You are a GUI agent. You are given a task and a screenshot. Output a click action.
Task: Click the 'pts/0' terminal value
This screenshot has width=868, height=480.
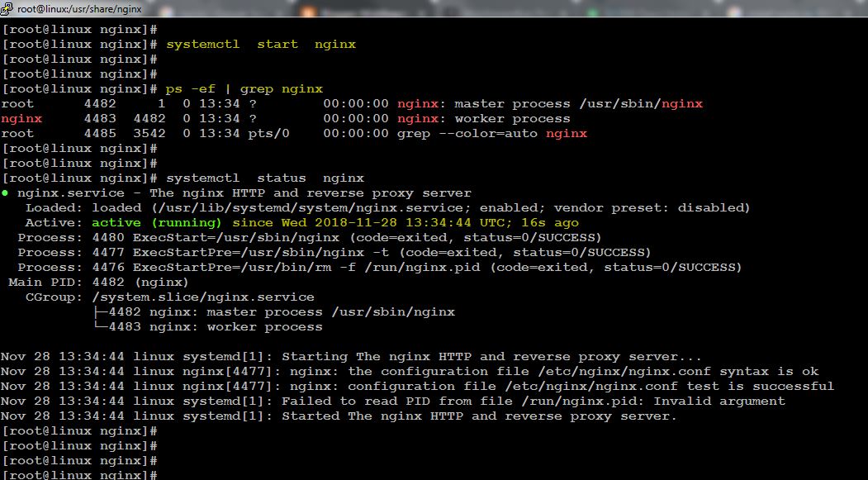click(268, 134)
